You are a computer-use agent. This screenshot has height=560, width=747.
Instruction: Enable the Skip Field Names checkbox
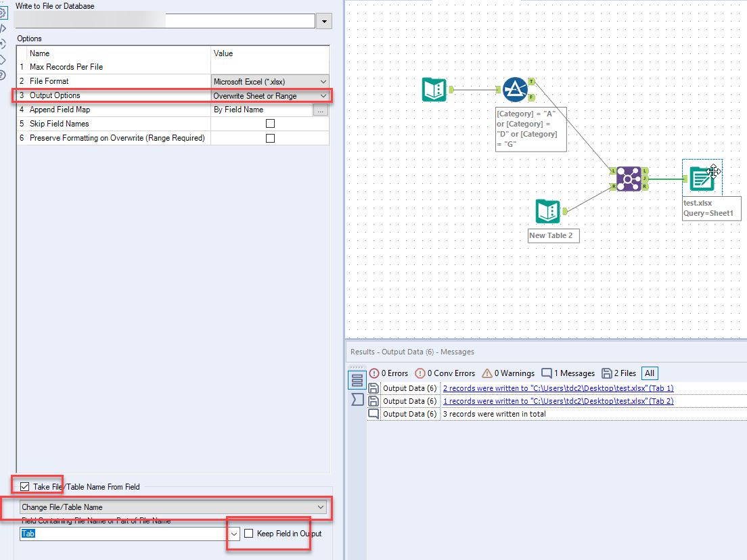click(x=269, y=122)
